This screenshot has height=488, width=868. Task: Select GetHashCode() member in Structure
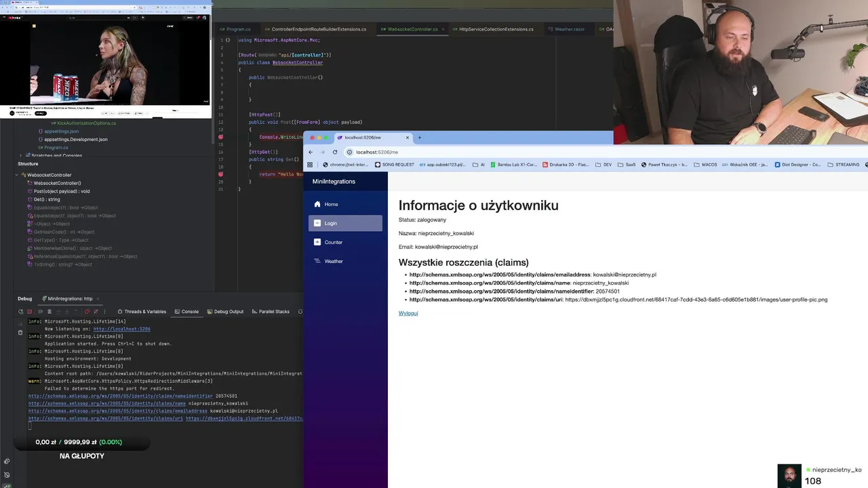point(60,232)
